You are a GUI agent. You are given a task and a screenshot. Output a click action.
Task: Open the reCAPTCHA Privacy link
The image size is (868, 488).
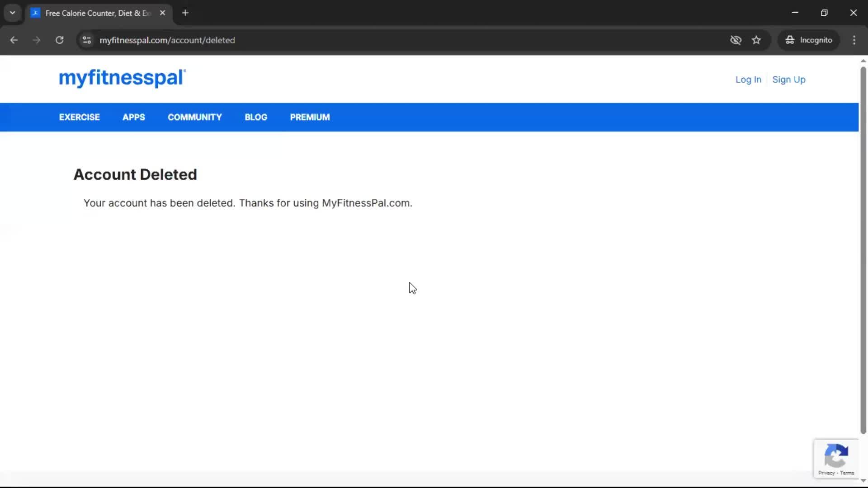tap(826, 473)
